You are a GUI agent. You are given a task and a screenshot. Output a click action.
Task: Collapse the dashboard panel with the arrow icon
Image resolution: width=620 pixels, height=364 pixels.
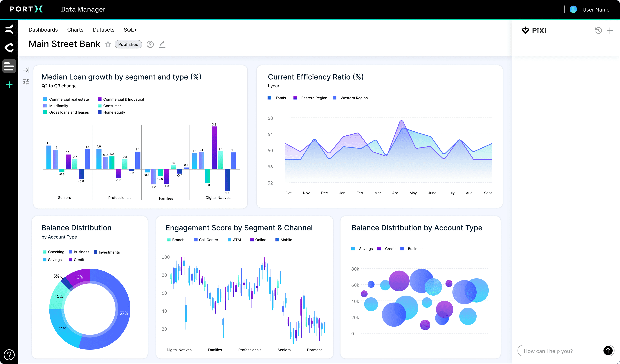pos(26,70)
